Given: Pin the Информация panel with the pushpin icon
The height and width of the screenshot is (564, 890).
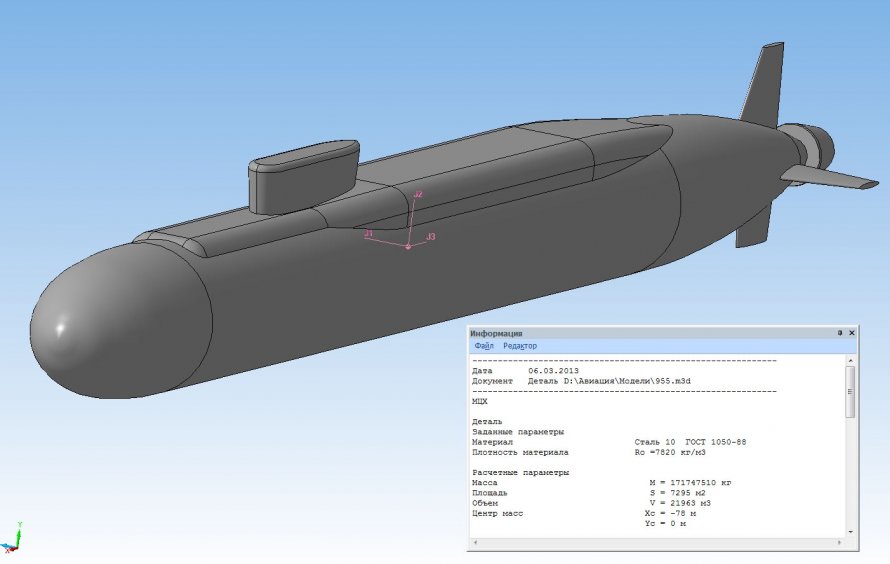Looking at the screenshot, I should coord(840,333).
